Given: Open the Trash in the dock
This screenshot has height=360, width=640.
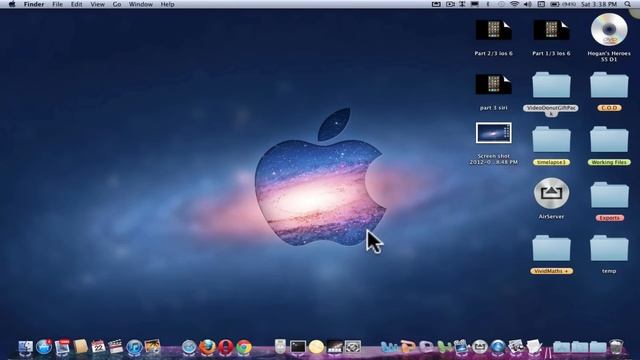Looking at the screenshot, I should [x=616, y=347].
